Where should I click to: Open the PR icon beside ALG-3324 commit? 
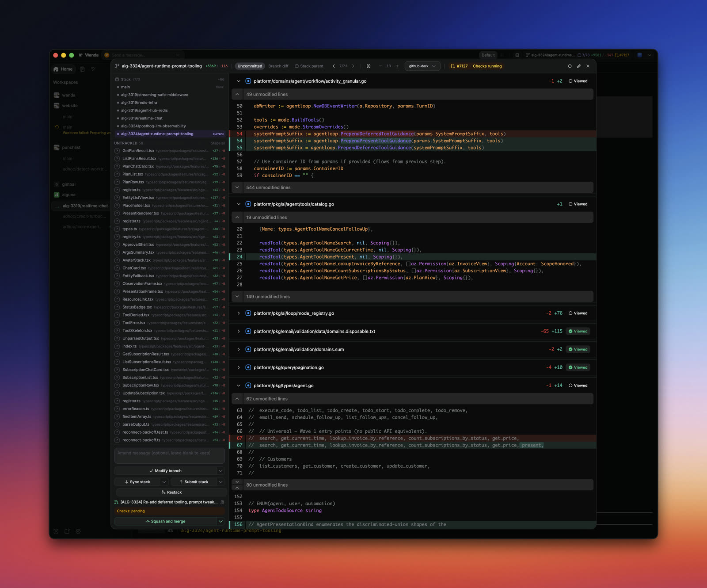click(x=116, y=502)
